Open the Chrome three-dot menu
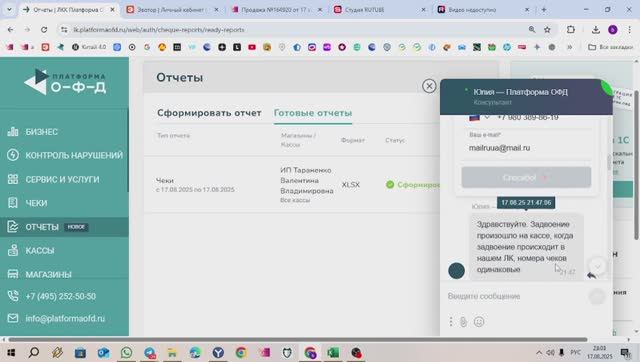This screenshot has height=362, width=640. coord(629,29)
